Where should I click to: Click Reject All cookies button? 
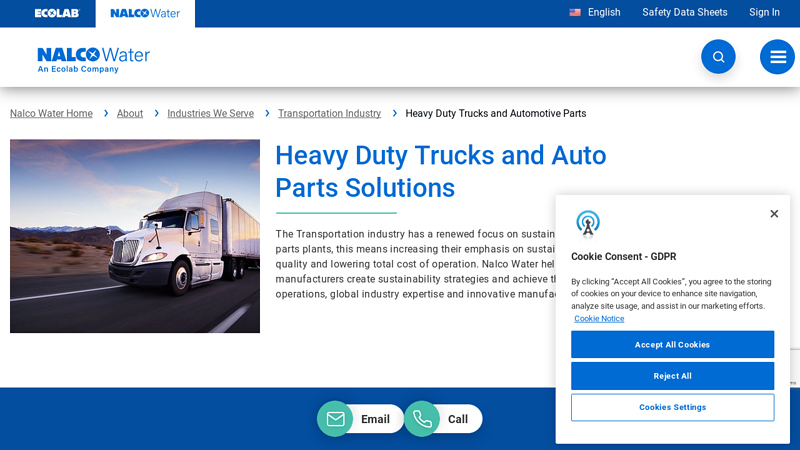(672, 376)
